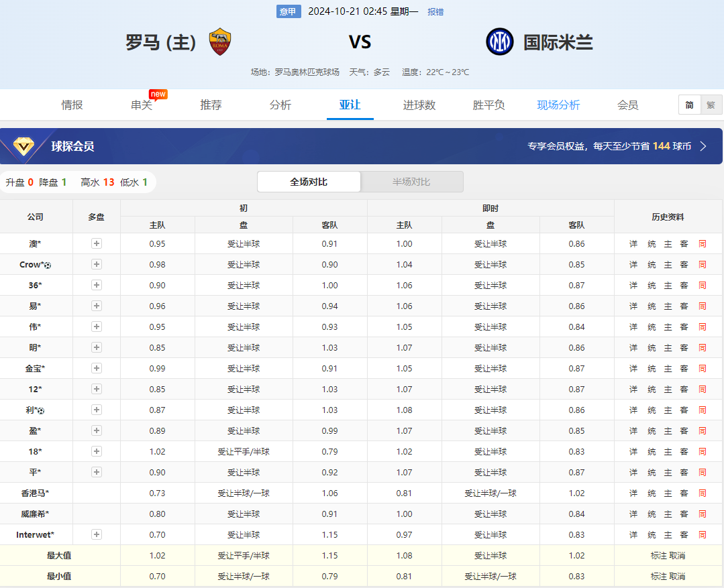Click red 同 link in 18* row
Viewport: 724px width, 588px height.
703,452
